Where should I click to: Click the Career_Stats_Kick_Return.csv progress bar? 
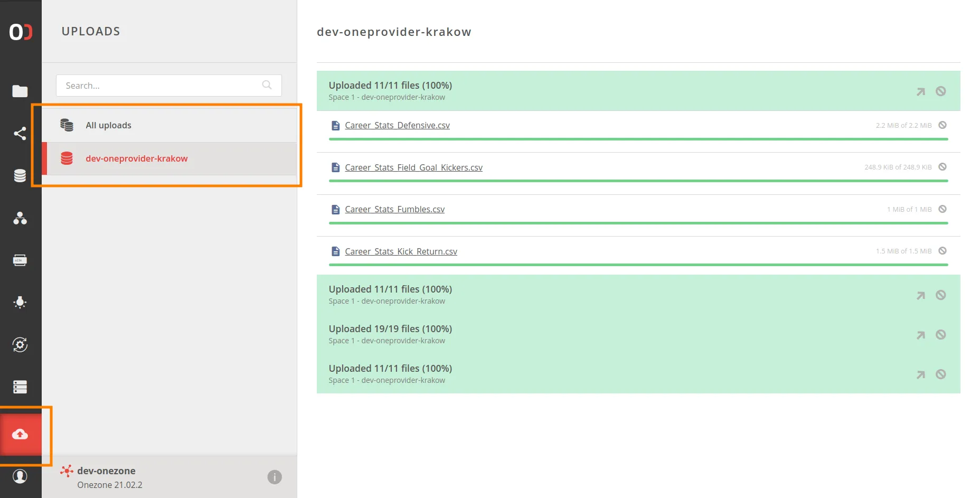tap(638, 265)
